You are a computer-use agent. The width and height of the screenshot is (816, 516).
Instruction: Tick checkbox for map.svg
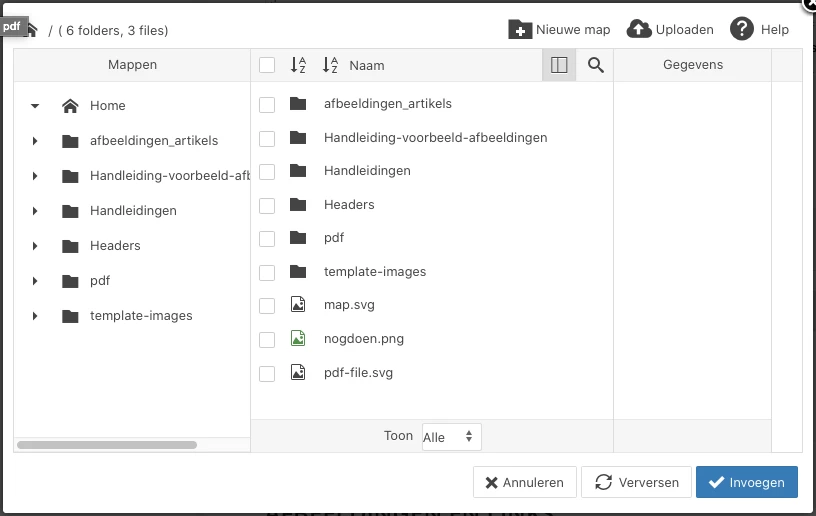pyautogui.click(x=267, y=306)
